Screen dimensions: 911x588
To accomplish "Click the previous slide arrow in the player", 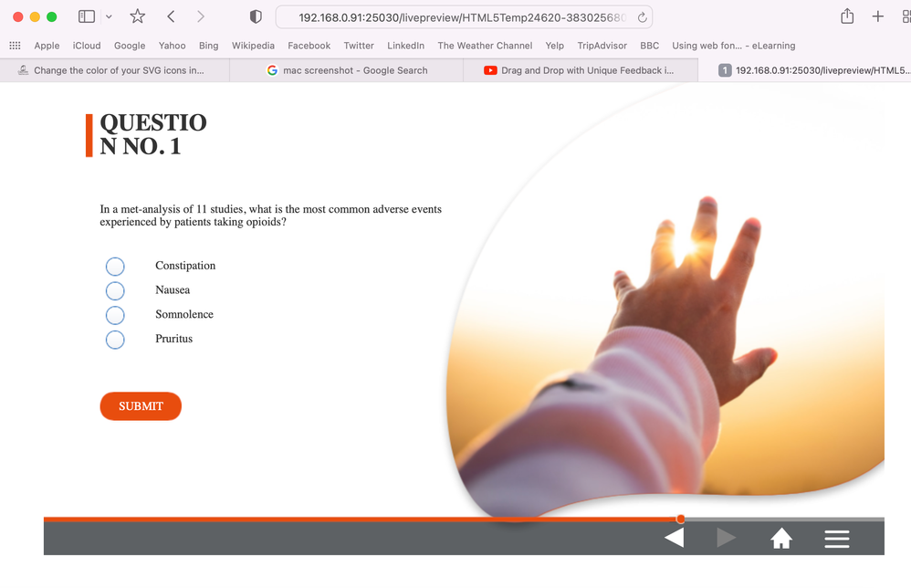I will click(674, 538).
